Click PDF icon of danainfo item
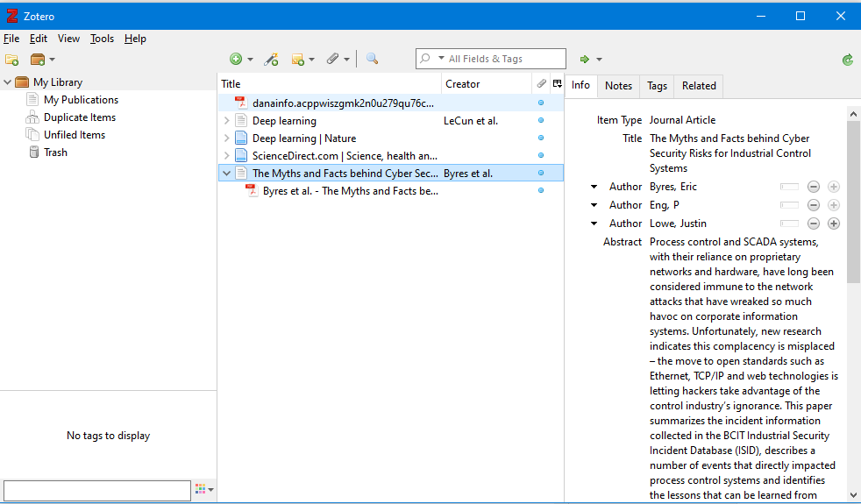 240,103
